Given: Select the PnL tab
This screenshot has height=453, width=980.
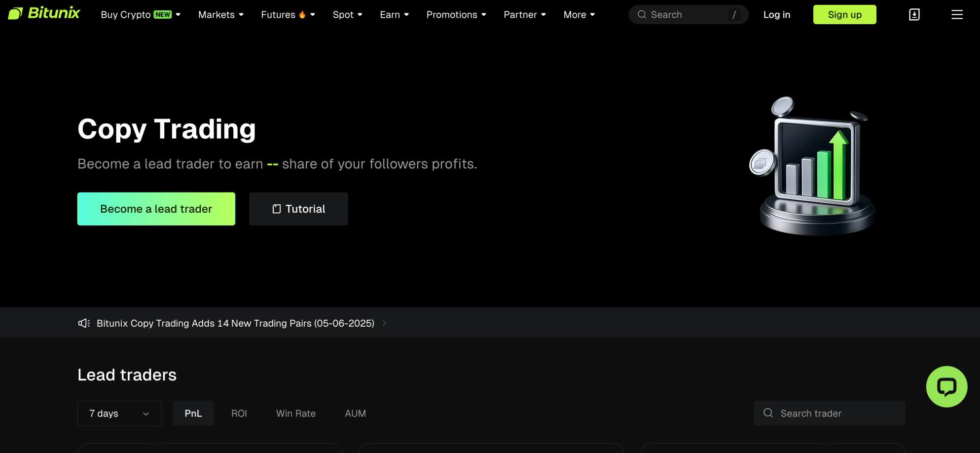Looking at the screenshot, I should point(193,413).
